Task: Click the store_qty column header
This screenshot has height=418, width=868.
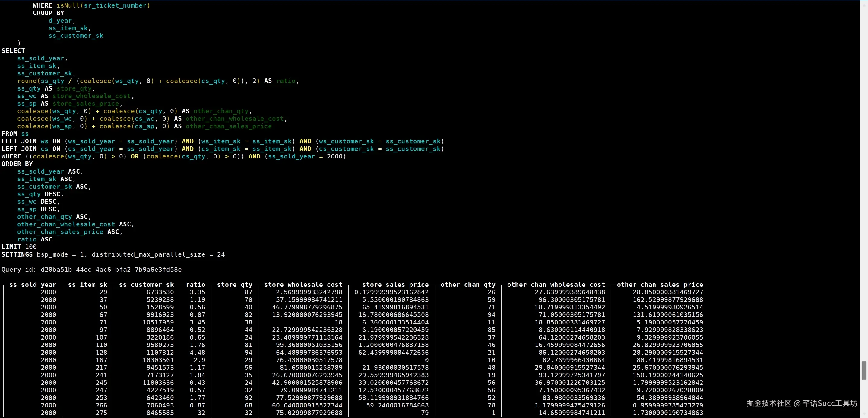Action: [x=235, y=285]
